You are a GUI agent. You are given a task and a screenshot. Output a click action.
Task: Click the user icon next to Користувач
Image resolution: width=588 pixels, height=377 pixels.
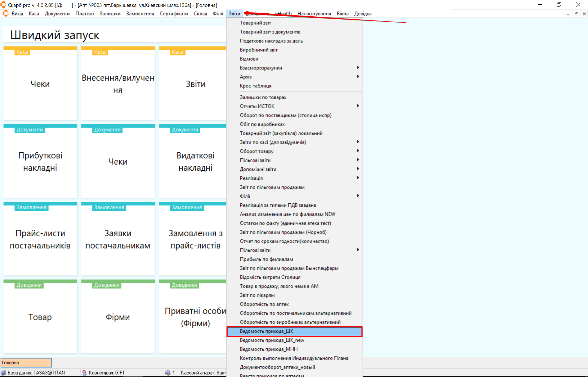point(85,373)
